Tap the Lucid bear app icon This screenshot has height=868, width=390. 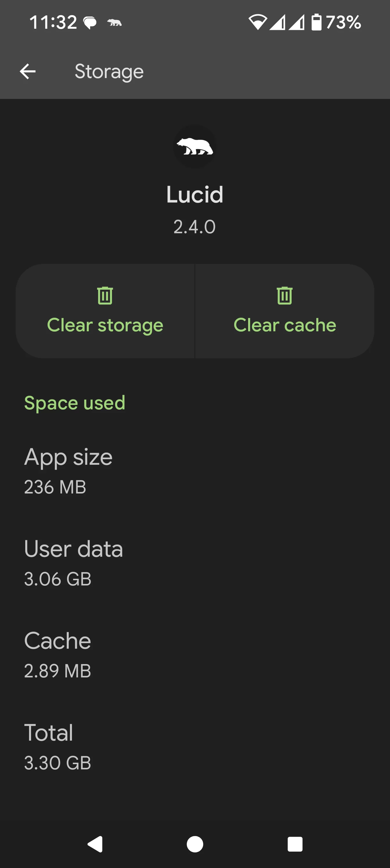pyautogui.click(x=195, y=147)
